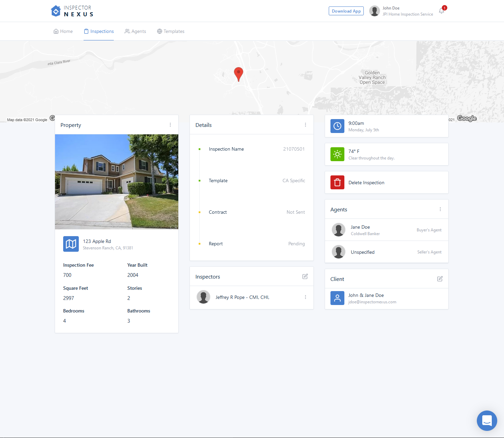Open the Property card options menu
The image size is (504, 438).
[170, 125]
